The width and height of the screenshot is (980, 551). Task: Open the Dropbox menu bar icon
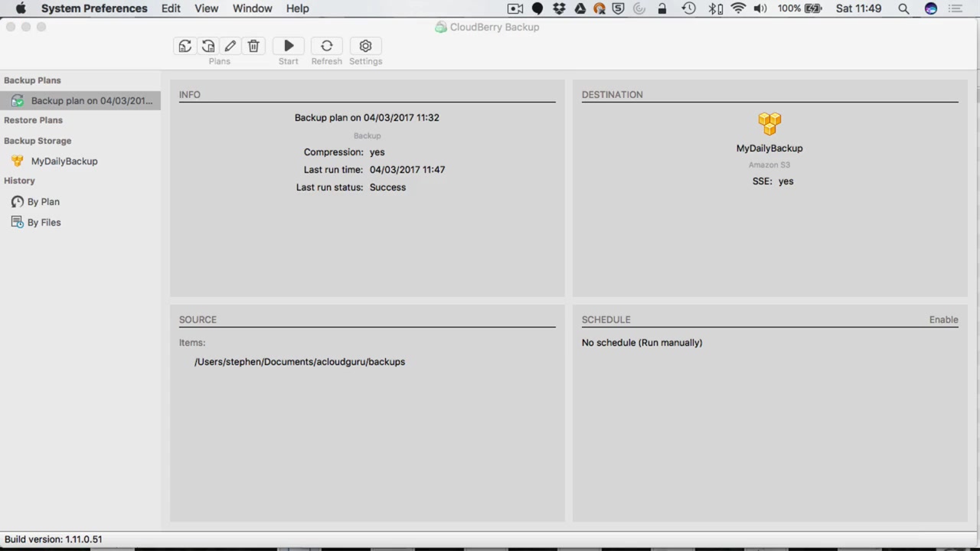point(559,8)
